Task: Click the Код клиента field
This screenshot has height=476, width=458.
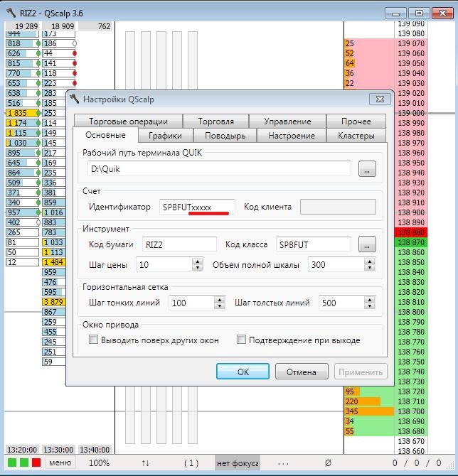Action: tap(338, 207)
